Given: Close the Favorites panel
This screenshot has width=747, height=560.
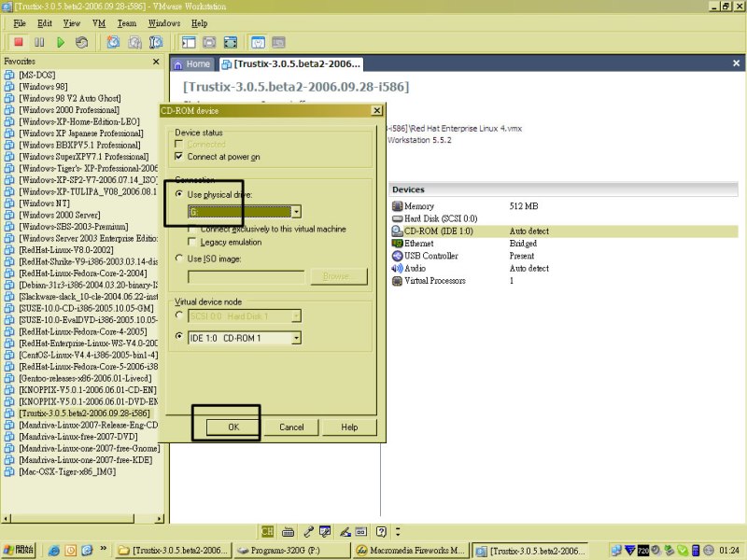Looking at the screenshot, I should (156, 62).
